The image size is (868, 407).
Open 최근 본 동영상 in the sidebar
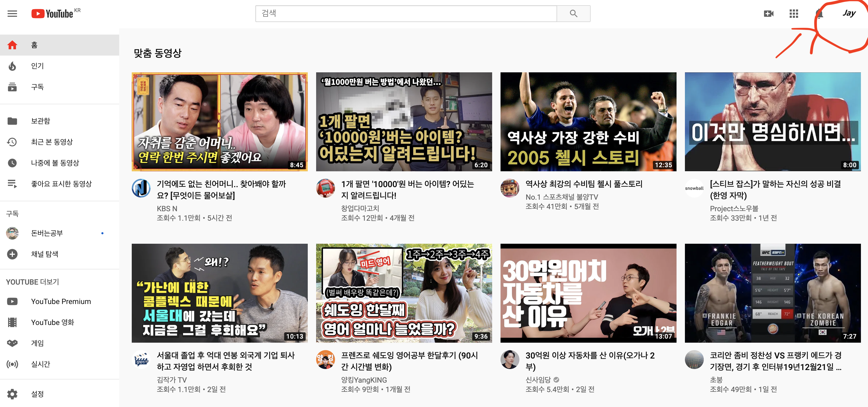click(60, 142)
